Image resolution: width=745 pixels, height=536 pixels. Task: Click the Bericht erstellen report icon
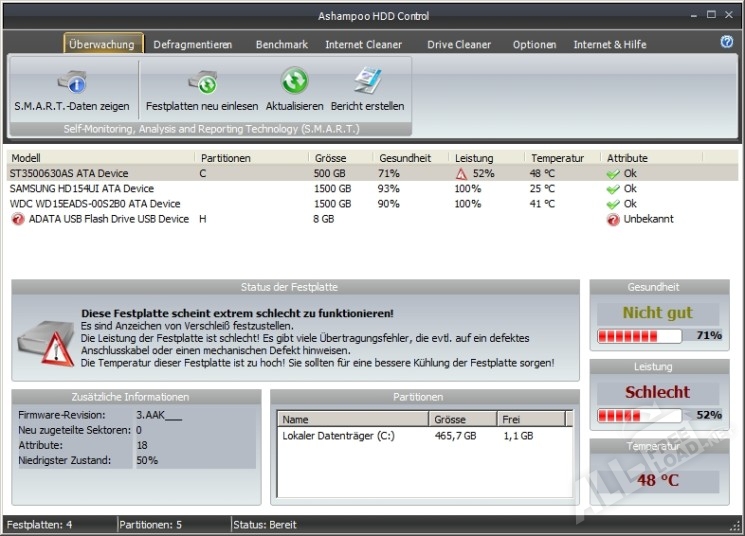(369, 82)
